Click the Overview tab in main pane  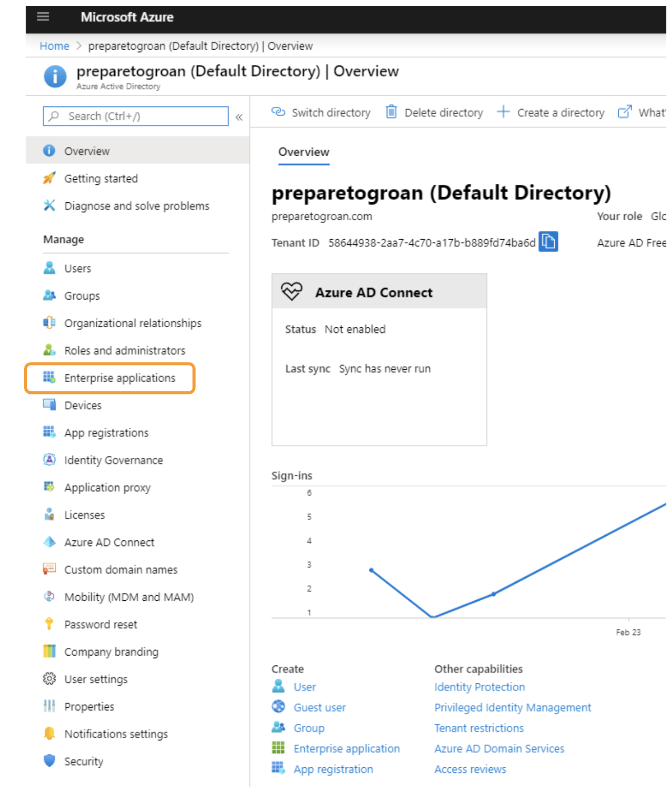[304, 152]
